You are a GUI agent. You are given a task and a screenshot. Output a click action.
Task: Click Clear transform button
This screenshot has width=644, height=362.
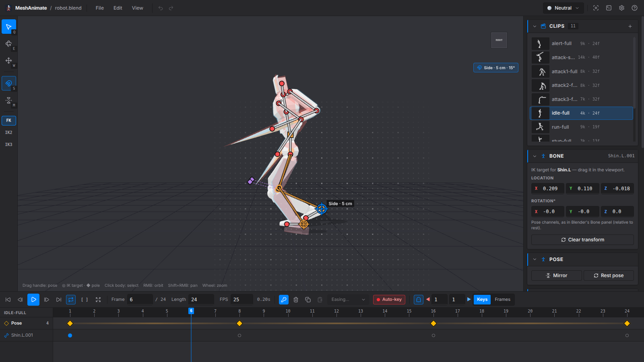tap(582, 240)
